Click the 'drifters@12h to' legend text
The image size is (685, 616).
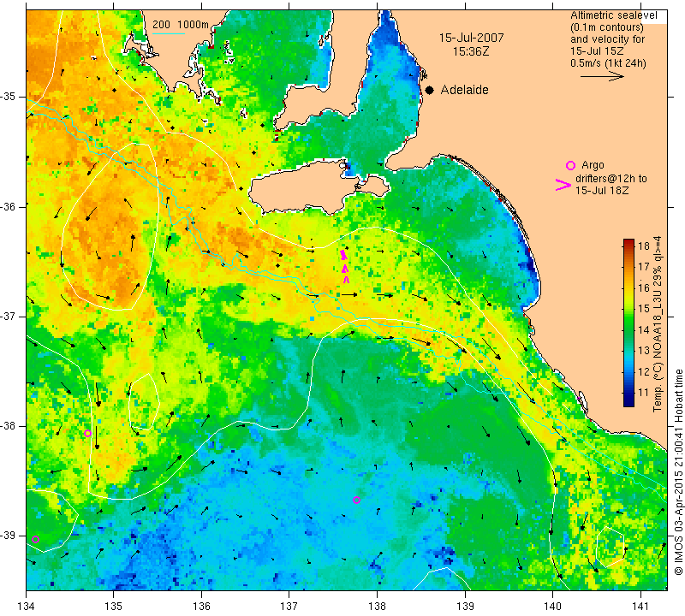pos(611,179)
